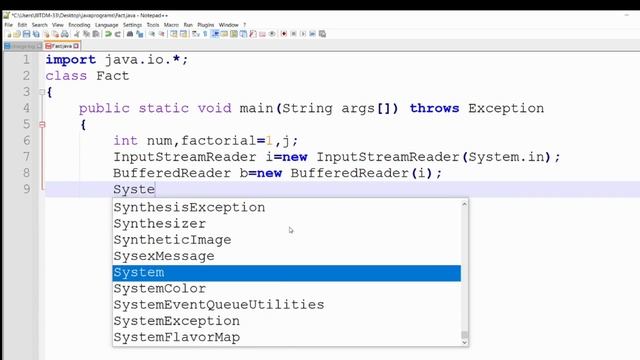The height and width of the screenshot is (360, 640).
Task: Open the Encoding menu
Action: 79,25
